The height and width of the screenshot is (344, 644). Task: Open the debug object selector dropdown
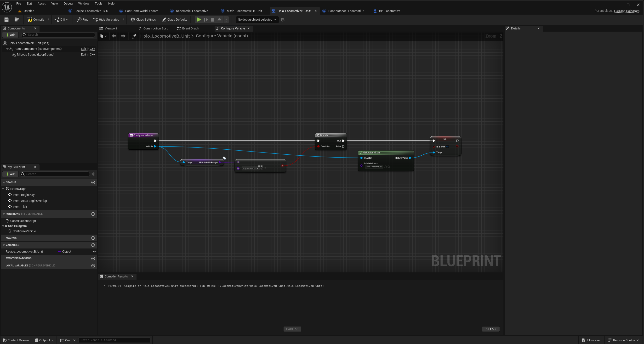257,19
